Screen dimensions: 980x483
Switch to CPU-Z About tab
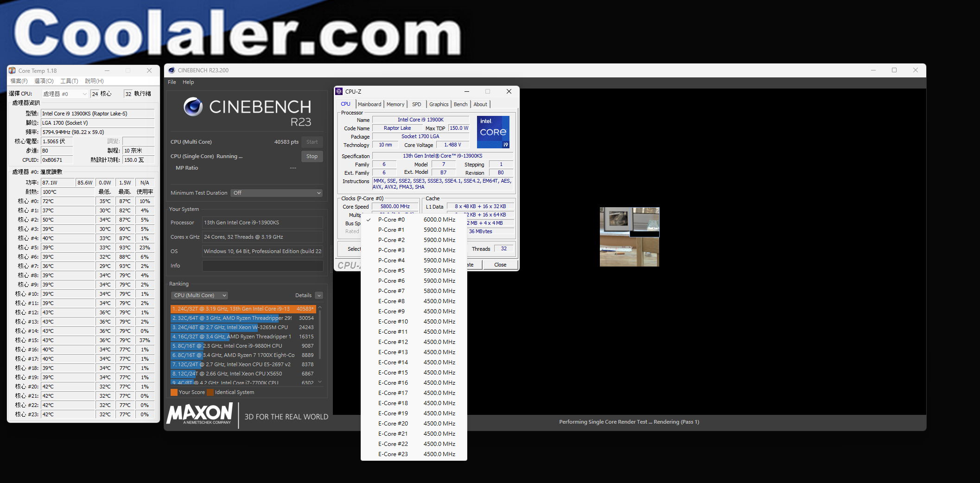(480, 104)
